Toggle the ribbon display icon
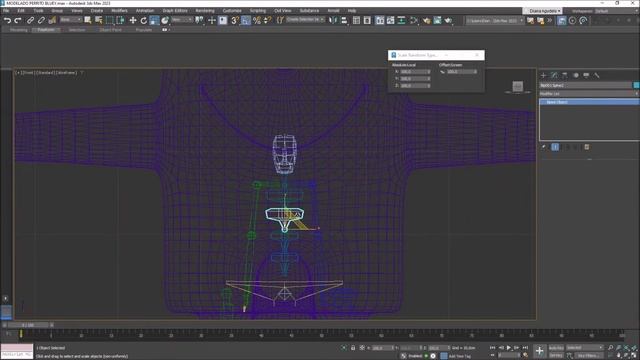Screen dimensions: 640x360 tap(380, 20)
